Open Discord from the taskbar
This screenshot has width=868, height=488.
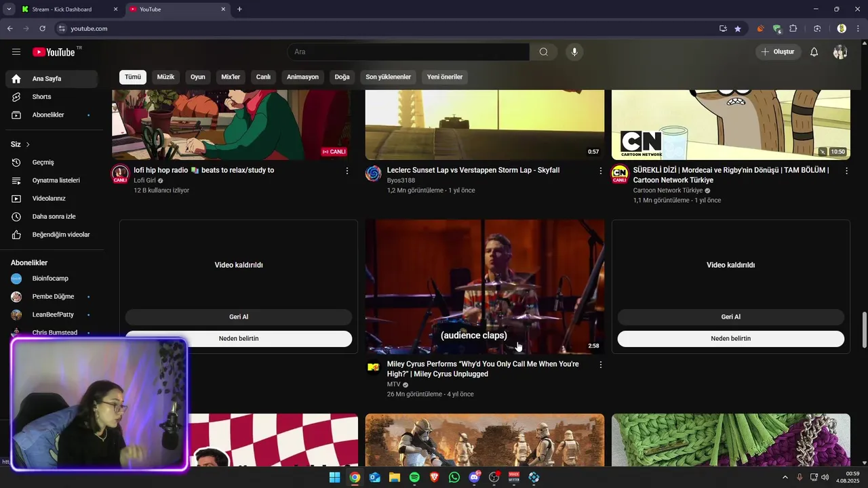click(x=475, y=477)
